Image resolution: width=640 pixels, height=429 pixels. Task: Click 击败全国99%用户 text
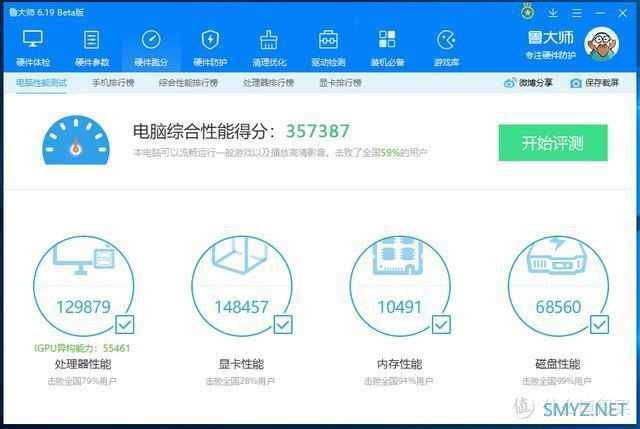tap(557, 381)
